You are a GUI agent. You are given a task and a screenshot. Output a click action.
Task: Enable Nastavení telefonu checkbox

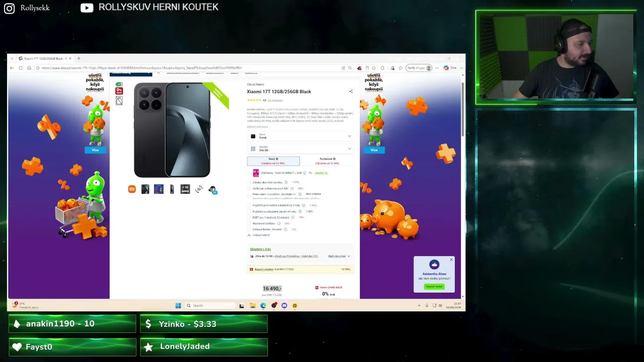point(249,224)
